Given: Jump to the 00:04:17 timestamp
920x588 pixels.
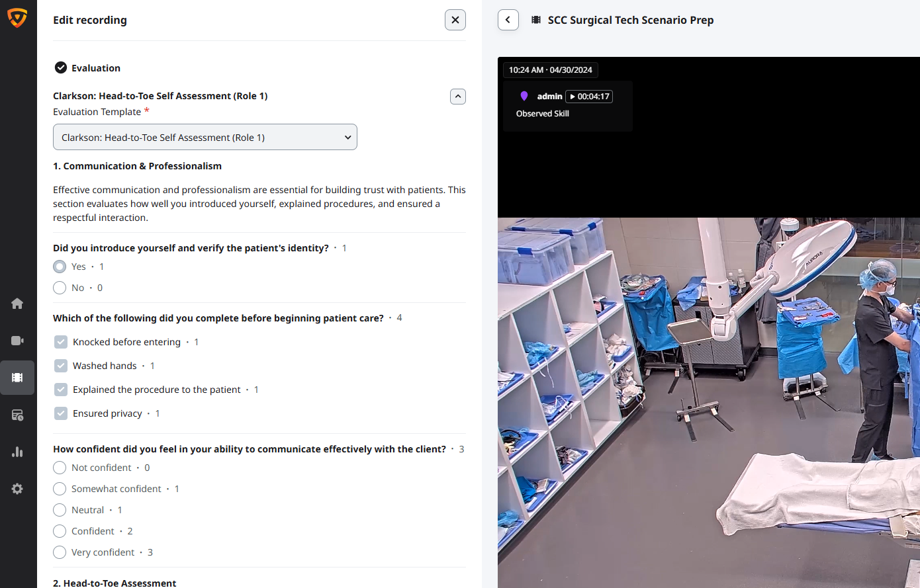Looking at the screenshot, I should (x=589, y=97).
